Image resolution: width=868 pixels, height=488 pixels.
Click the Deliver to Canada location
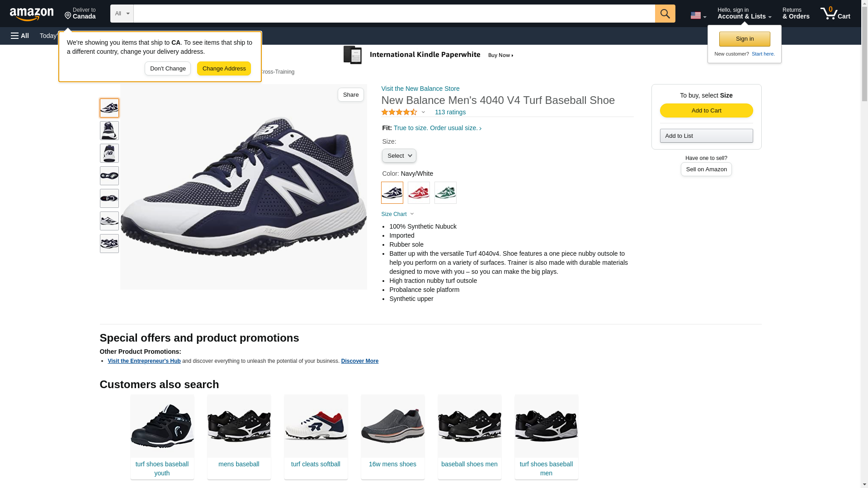(x=80, y=14)
